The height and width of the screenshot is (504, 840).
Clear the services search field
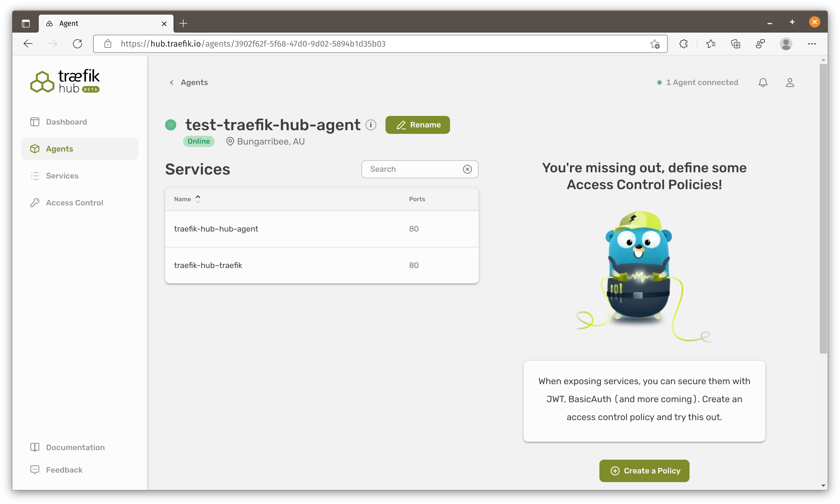point(467,169)
